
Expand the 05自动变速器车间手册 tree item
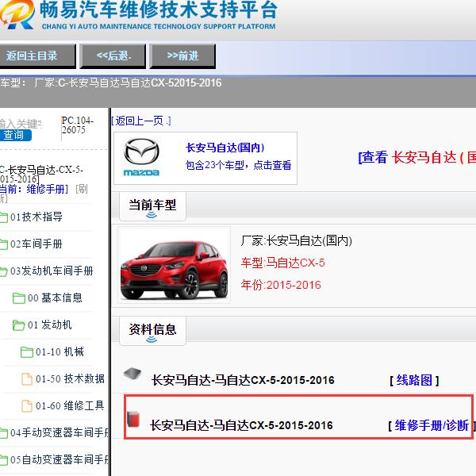click(59, 459)
